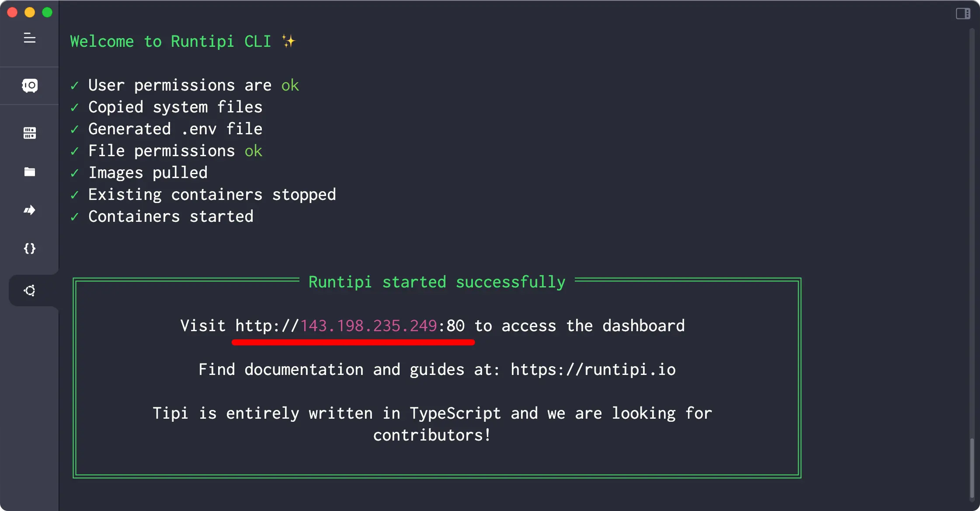Click the 'Containers started' output line

(171, 217)
